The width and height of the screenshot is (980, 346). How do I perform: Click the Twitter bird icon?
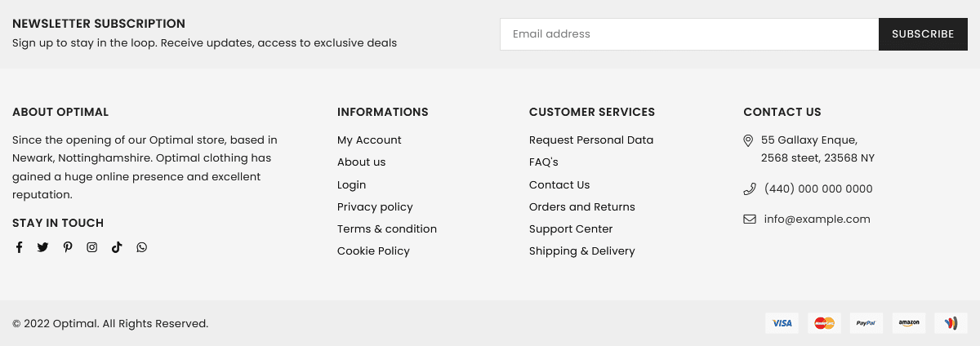tap(42, 247)
